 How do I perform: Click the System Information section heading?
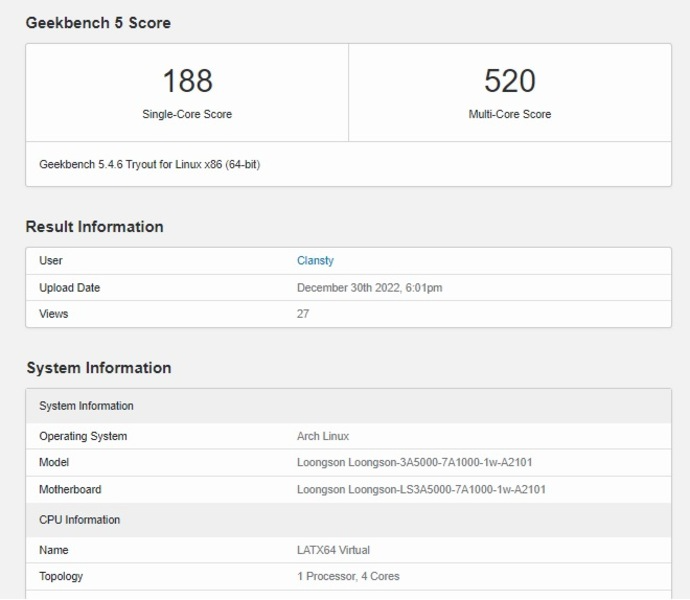point(98,368)
